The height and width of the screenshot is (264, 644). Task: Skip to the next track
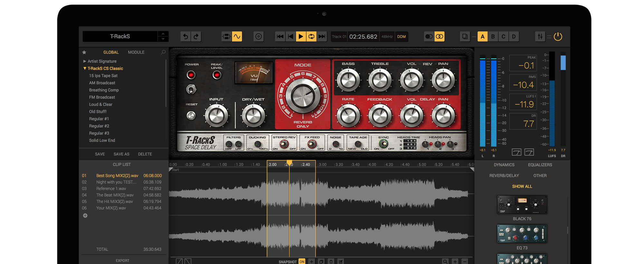322,37
